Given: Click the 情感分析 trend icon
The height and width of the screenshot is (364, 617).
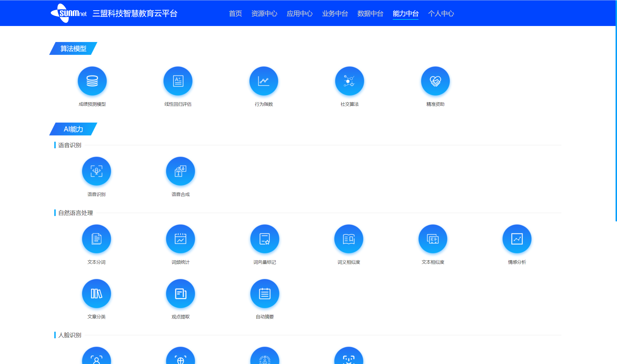Looking at the screenshot, I should (517, 239).
